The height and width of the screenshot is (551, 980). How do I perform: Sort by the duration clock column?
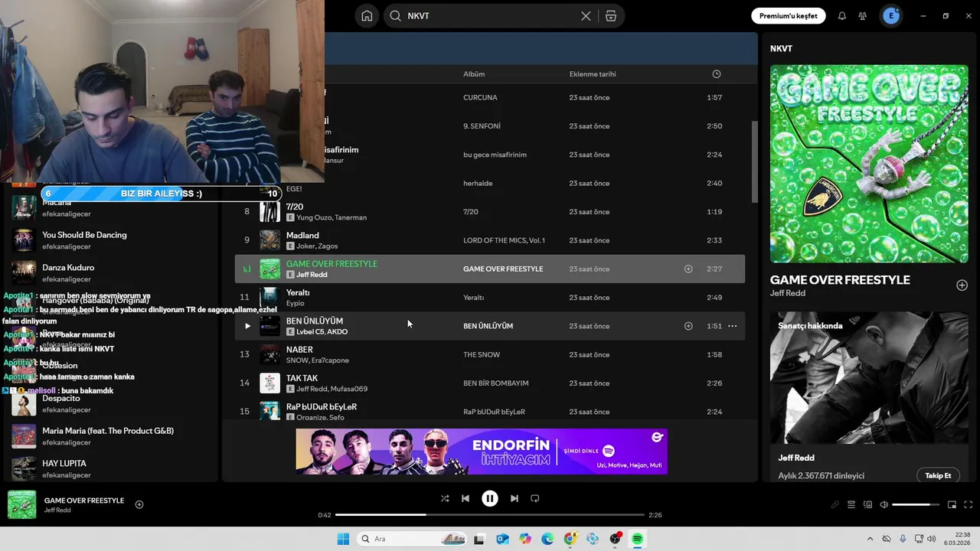pyautogui.click(x=717, y=74)
